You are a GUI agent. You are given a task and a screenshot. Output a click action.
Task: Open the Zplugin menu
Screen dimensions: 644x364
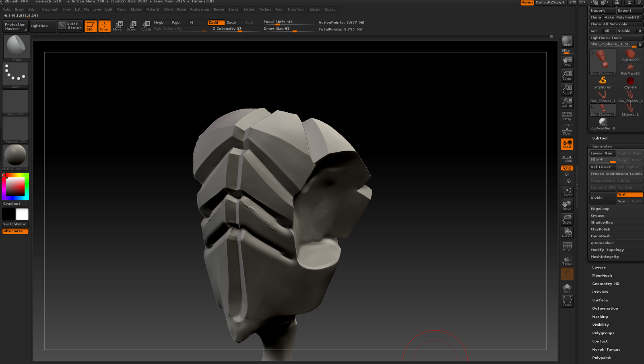pos(314,10)
